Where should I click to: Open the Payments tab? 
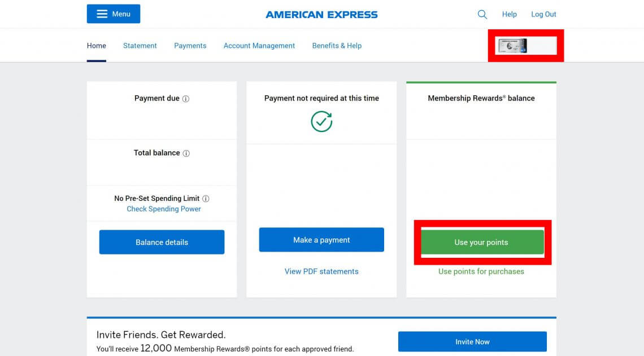pyautogui.click(x=190, y=46)
